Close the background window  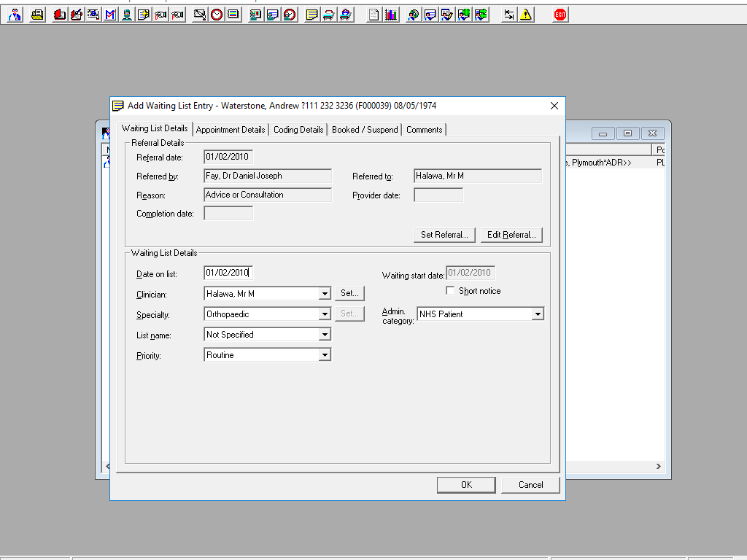tap(652, 133)
